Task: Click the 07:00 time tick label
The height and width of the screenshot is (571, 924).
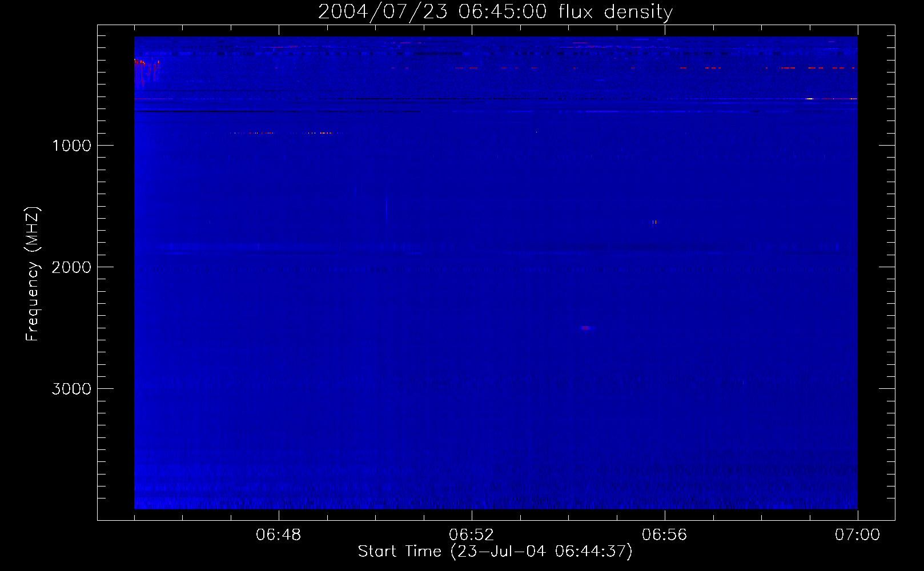Action: pyautogui.click(x=857, y=535)
